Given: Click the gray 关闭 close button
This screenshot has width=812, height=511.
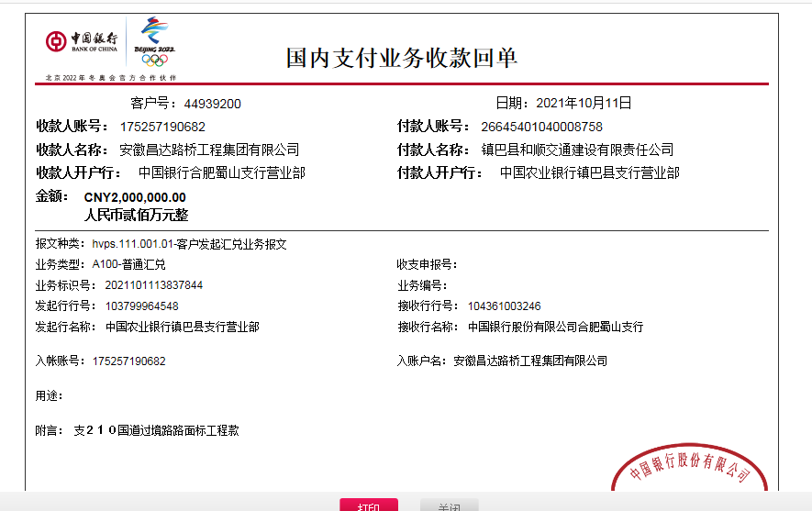Looking at the screenshot, I should 449,505.
